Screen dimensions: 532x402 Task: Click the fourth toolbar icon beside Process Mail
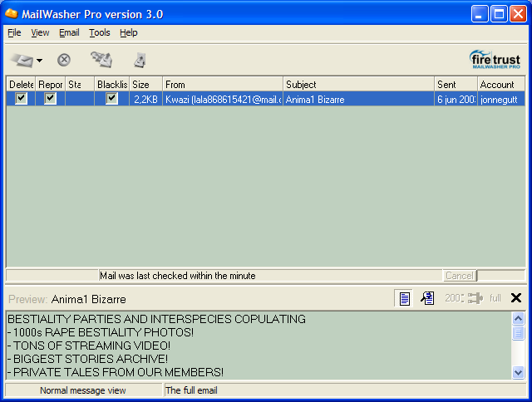click(140, 61)
